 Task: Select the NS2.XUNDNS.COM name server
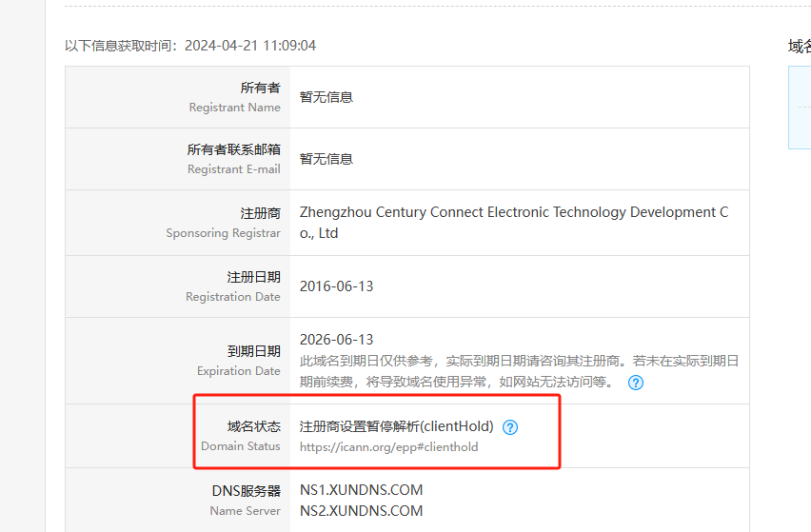[361, 511]
